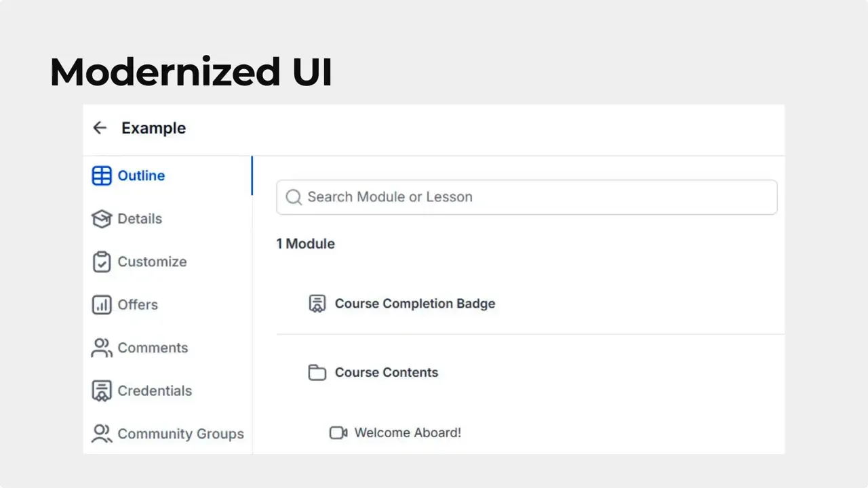Open Community Groups
Viewport: 868px width, 488px height.
point(180,434)
